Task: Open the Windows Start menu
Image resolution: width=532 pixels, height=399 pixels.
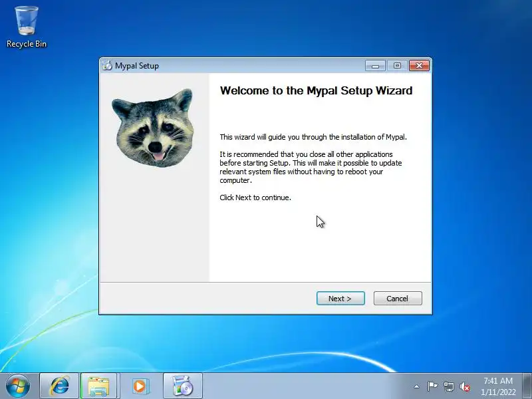Action: click(x=18, y=386)
